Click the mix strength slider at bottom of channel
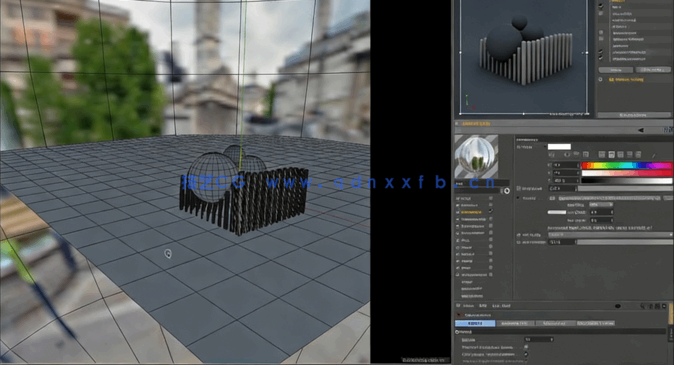 coord(625,242)
